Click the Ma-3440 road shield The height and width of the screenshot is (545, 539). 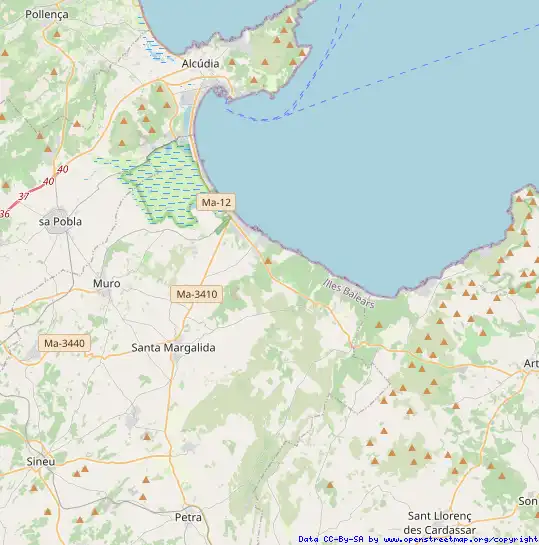point(64,343)
